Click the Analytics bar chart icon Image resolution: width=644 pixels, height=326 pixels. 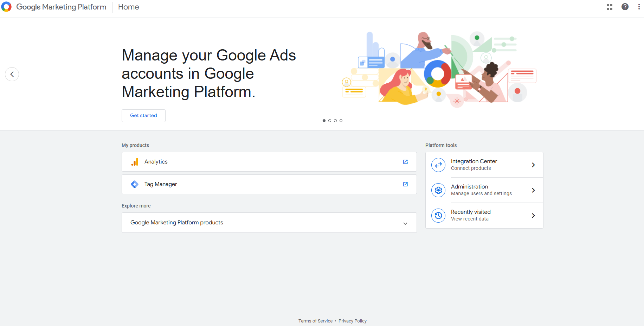click(x=135, y=162)
